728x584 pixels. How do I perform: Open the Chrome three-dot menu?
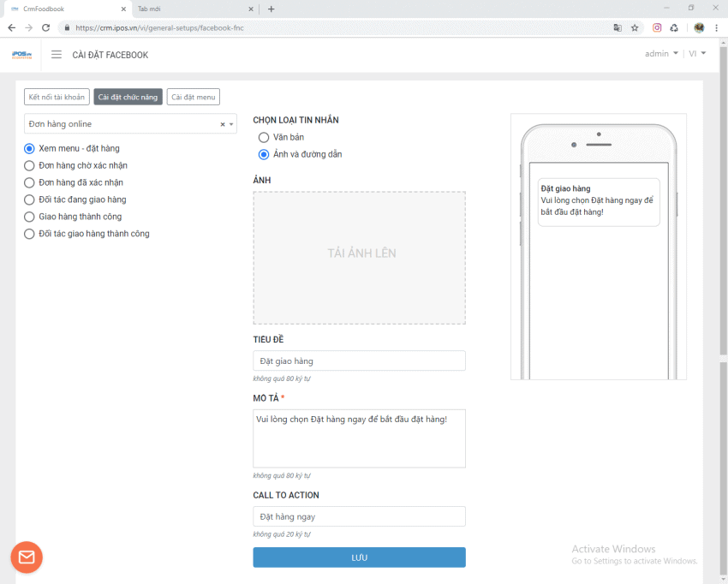[716, 27]
